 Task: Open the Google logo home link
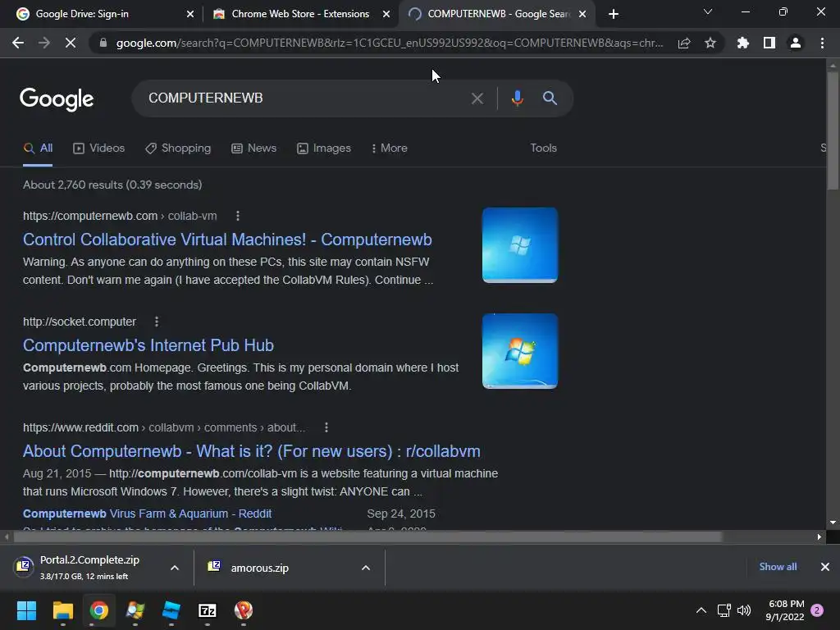point(57,99)
